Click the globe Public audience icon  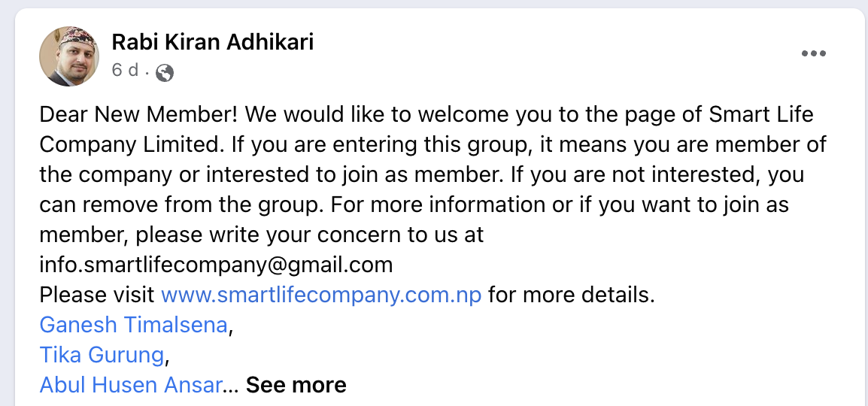coord(165,72)
